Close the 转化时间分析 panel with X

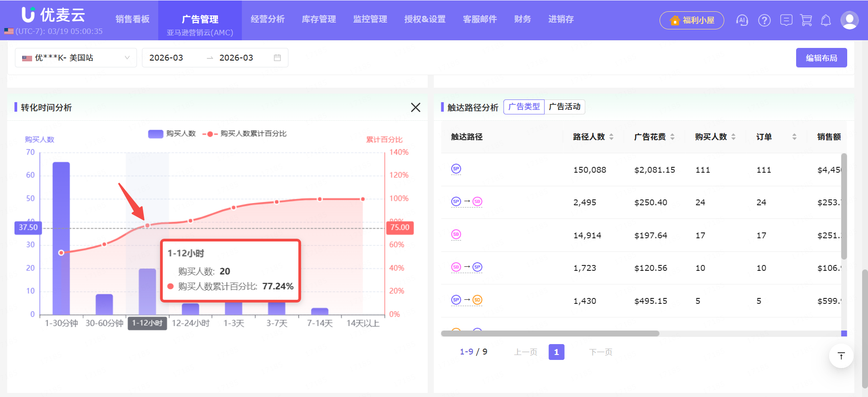pos(415,107)
